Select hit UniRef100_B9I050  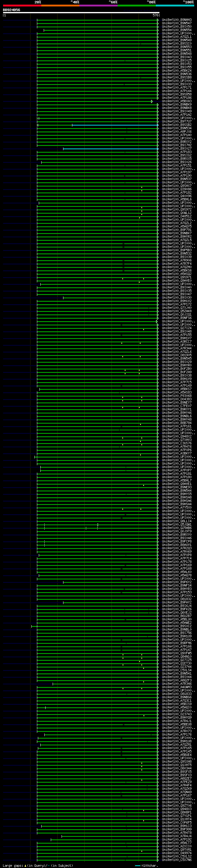tap(177, 26)
